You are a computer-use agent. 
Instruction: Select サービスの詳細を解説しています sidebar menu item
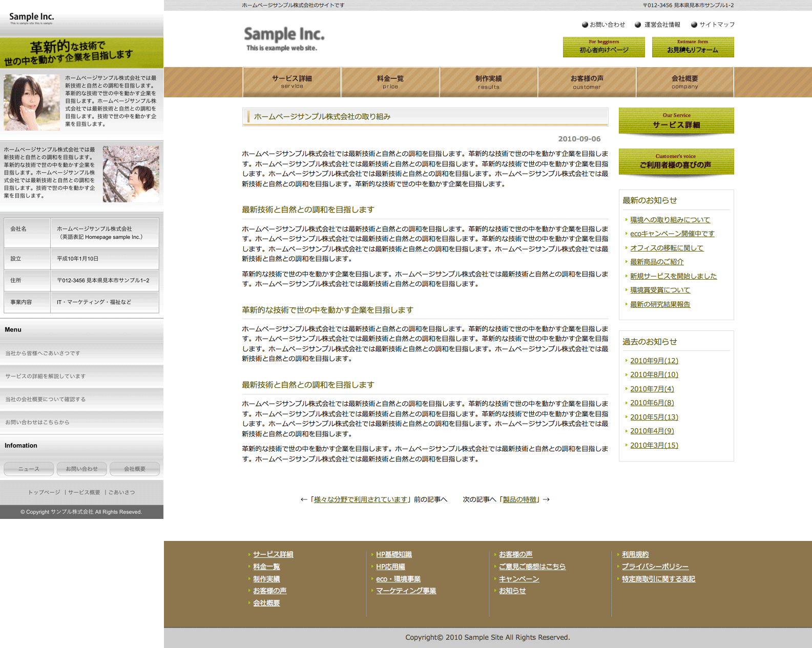click(x=46, y=376)
